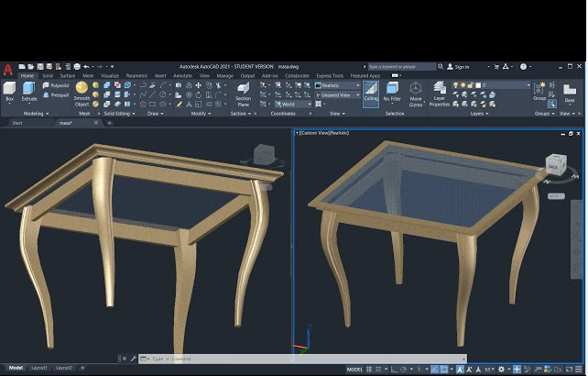This screenshot has width=588, height=376.
Task: Click the Plot (print) icon in quick access toolbar
Action: (77, 66)
